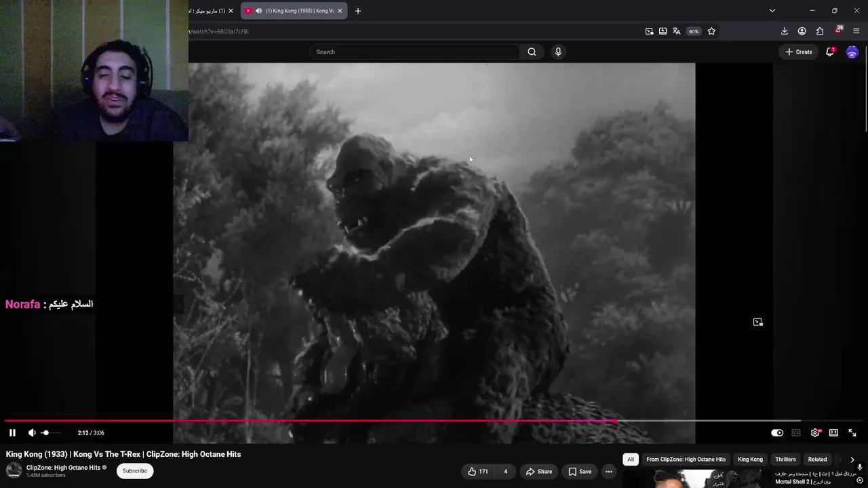This screenshot has height=488, width=868.
Task: Start voice search with the microphone icon
Action: 558,52
